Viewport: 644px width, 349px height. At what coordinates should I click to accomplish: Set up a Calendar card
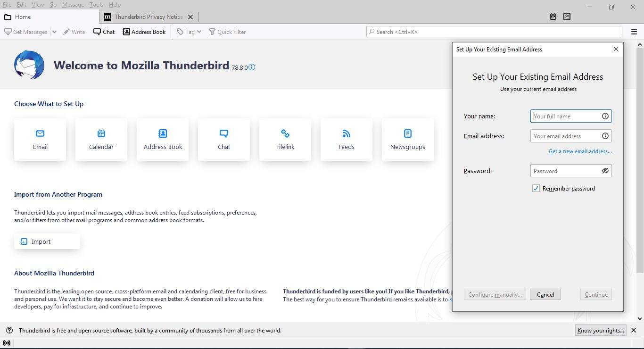tap(101, 140)
